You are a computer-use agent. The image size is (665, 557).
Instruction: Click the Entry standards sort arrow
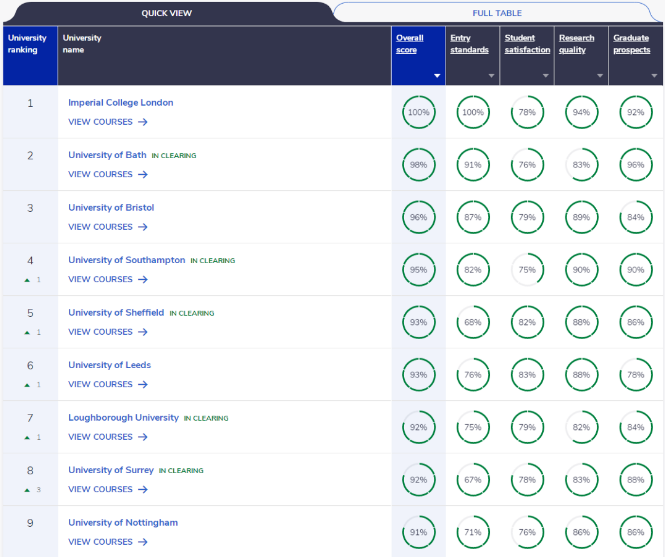tap(491, 76)
